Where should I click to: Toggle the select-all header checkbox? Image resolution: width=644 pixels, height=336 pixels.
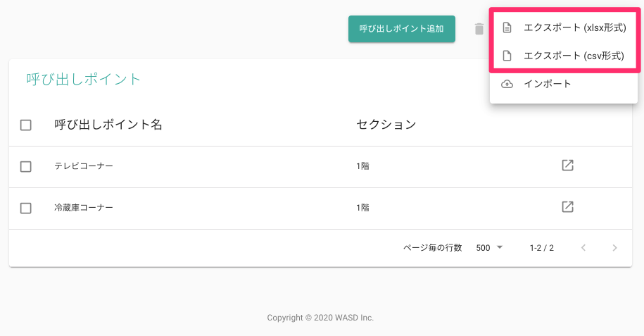click(x=26, y=125)
